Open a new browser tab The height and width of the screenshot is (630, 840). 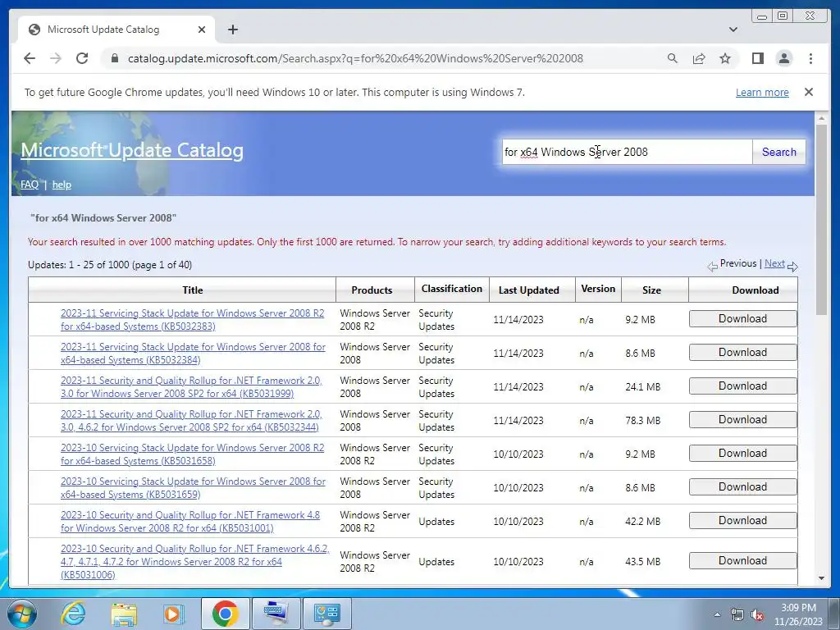[x=232, y=30]
